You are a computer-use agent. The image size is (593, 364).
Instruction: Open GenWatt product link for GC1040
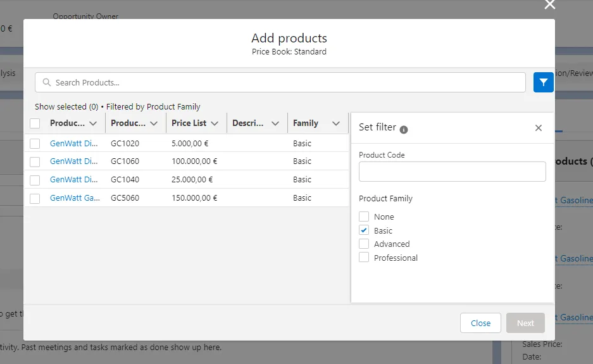74,179
